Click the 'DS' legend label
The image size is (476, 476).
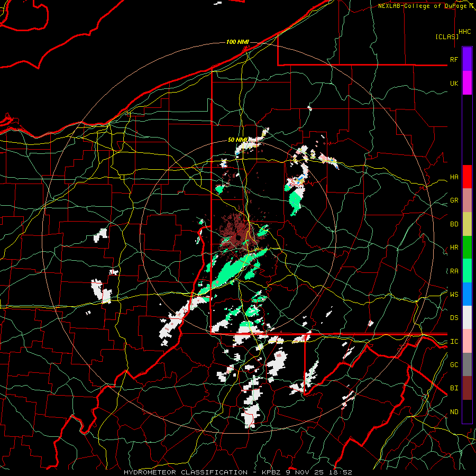coord(454,318)
